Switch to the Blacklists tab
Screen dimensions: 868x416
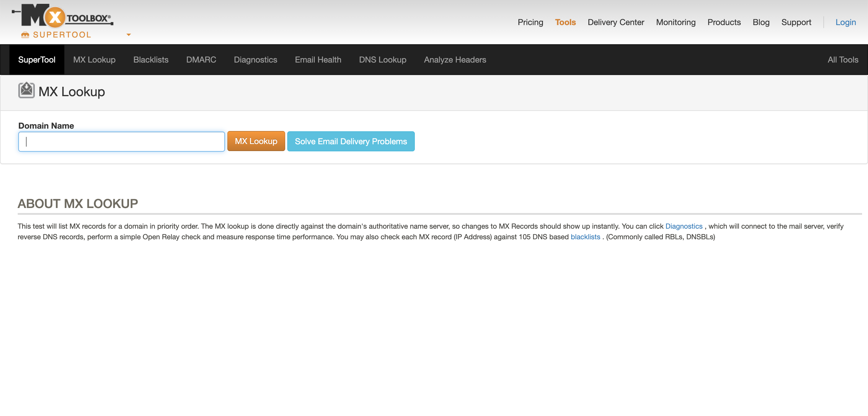pos(151,60)
